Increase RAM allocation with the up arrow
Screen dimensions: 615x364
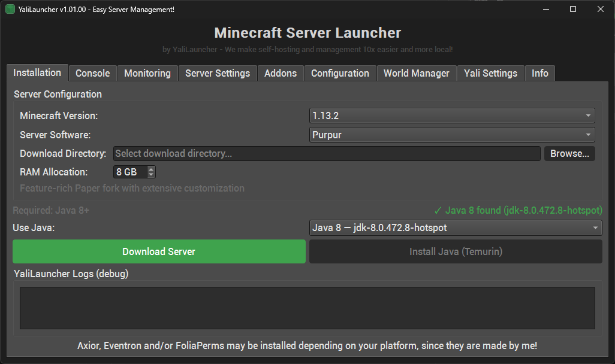151,169
